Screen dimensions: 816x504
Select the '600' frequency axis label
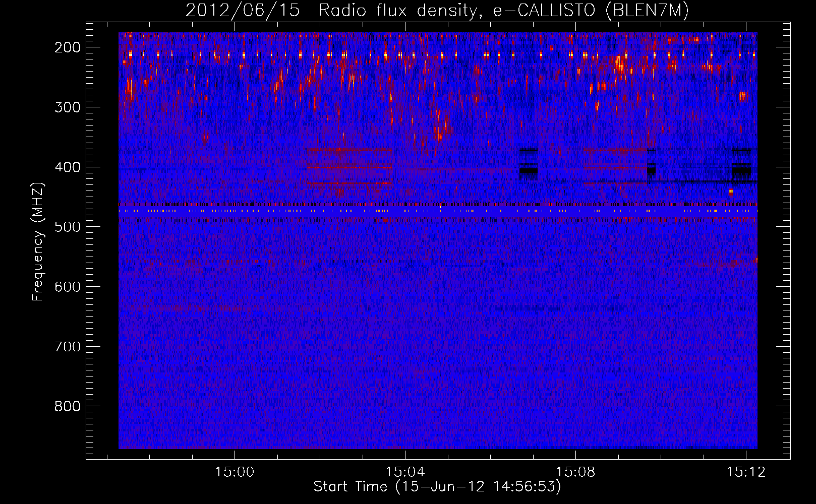pos(68,287)
